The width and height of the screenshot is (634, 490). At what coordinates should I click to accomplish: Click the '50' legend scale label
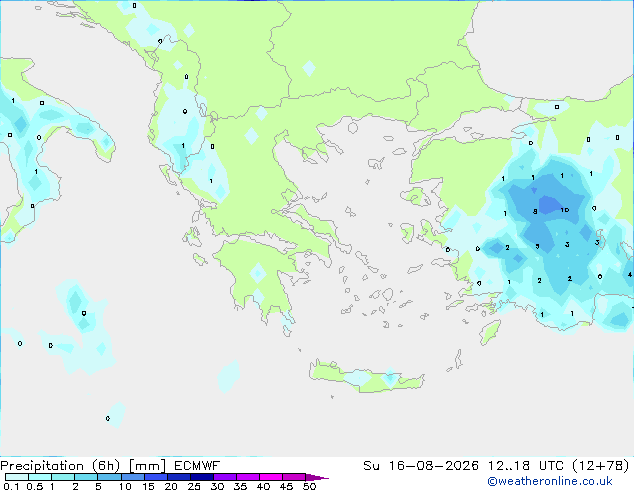click(x=310, y=486)
